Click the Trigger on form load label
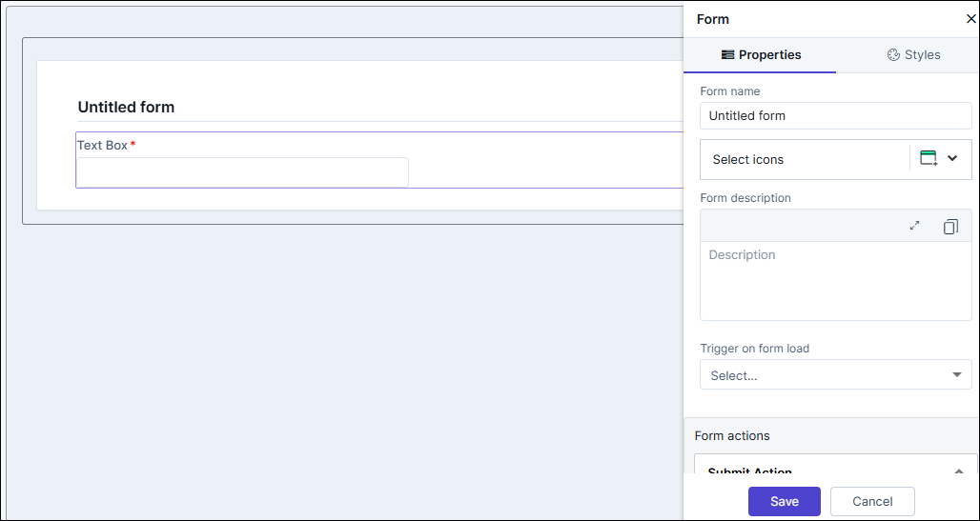The image size is (980, 521). pyautogui.click(x=754, y=349)
